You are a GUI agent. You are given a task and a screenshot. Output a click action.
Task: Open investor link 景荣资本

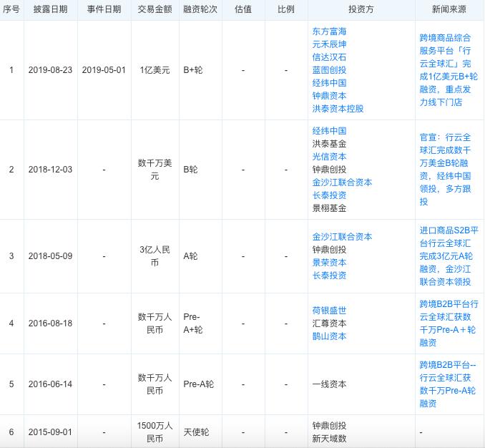coord(329,263)
